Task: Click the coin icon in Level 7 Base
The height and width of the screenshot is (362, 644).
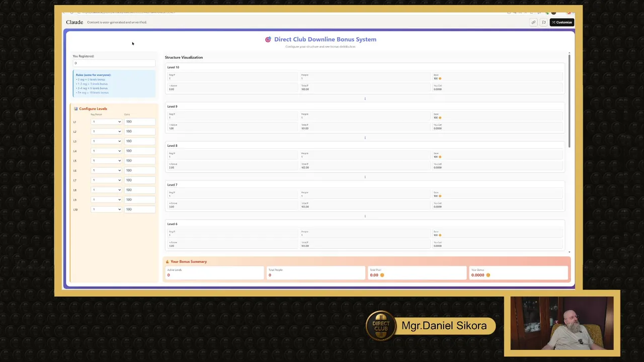Action: tap(440, 196)
